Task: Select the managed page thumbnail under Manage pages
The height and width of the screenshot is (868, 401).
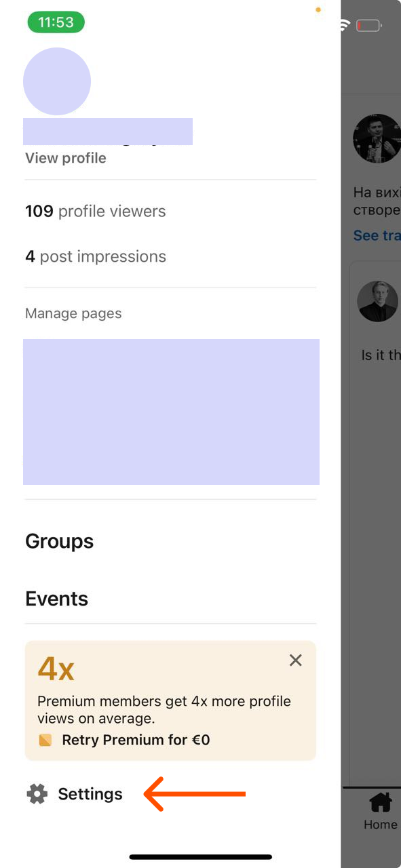Action: (x=171, y=412)
